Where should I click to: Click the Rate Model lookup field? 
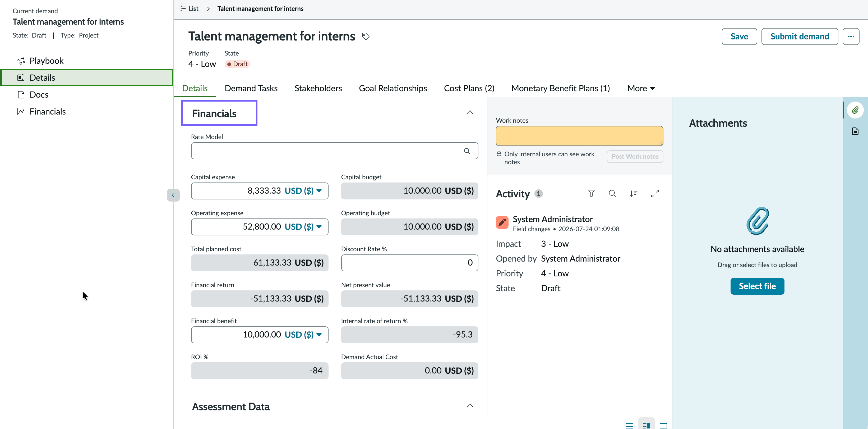[334, 151]
